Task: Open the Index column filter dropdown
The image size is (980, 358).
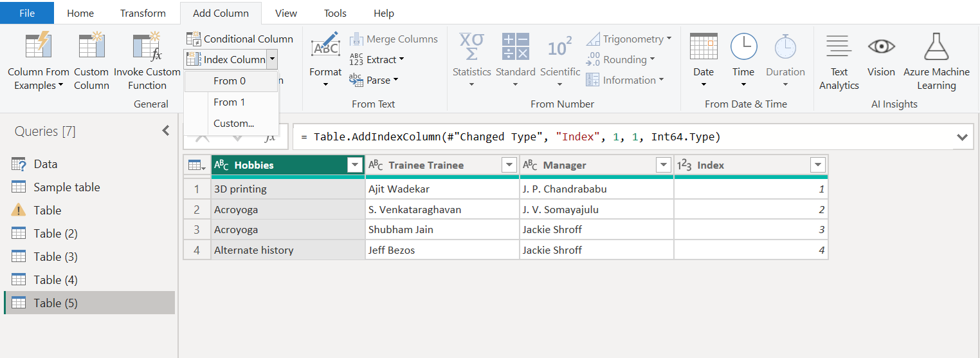Action: (817, 165)
